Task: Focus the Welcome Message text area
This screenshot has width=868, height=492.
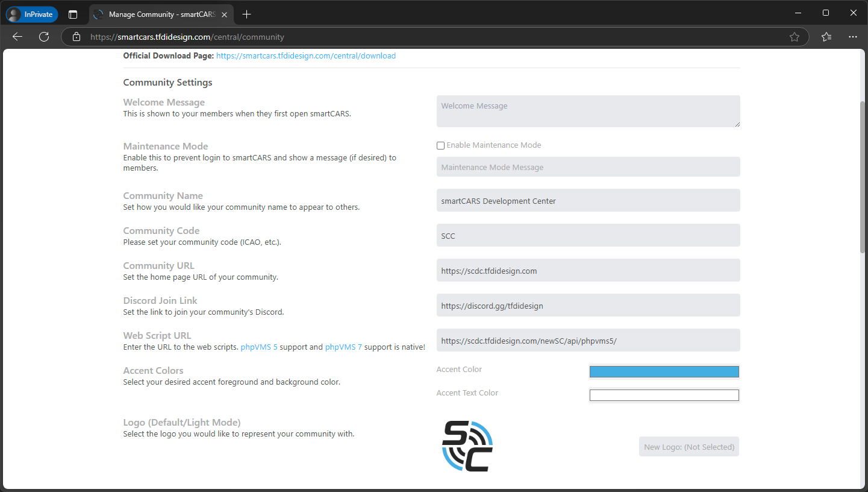Action: [x=588, y=111]
